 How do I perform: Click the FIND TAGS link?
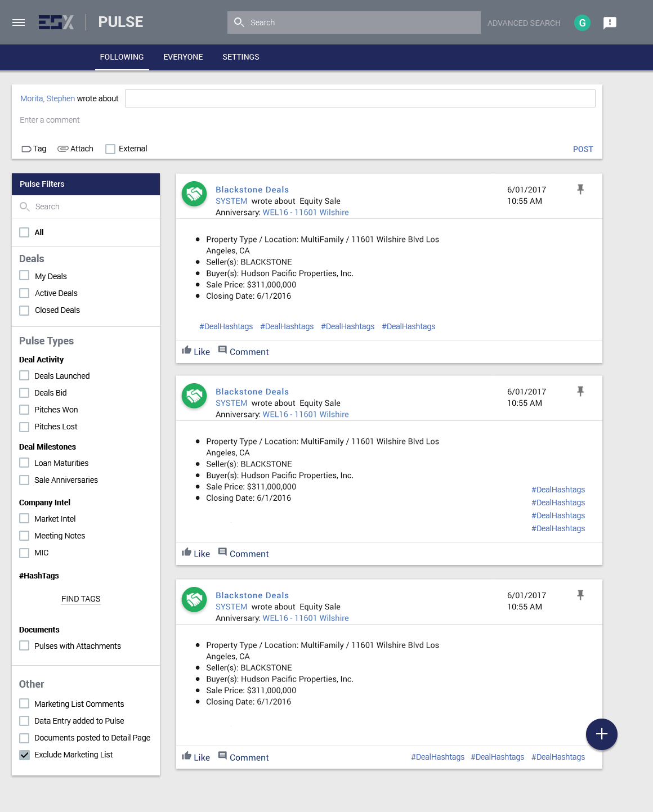(81, 599)
